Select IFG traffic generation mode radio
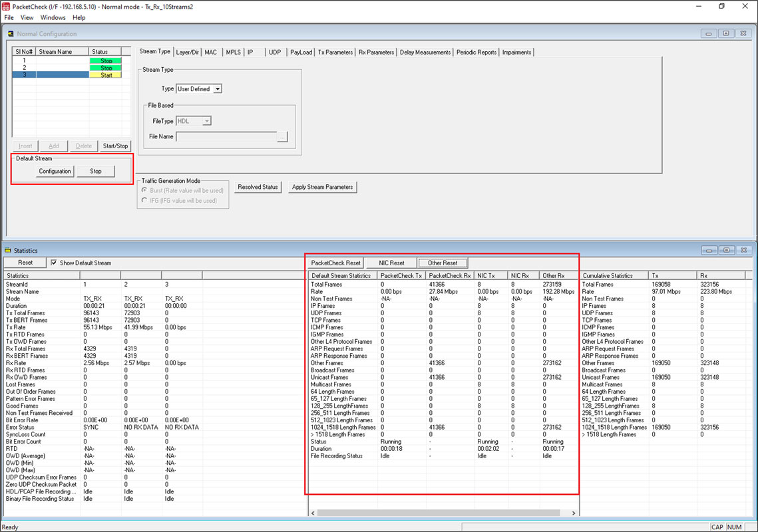Image resolution: width=758 pixels, height=532 pixels. coord(144,201)
